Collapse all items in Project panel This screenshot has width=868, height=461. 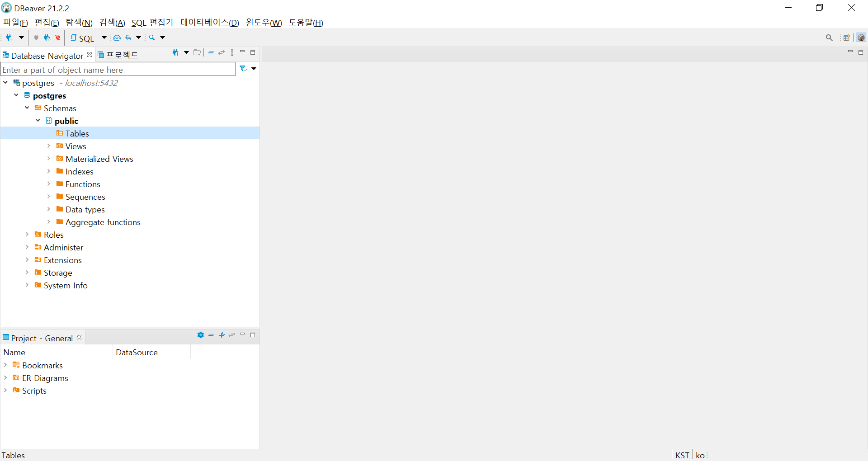211,335
